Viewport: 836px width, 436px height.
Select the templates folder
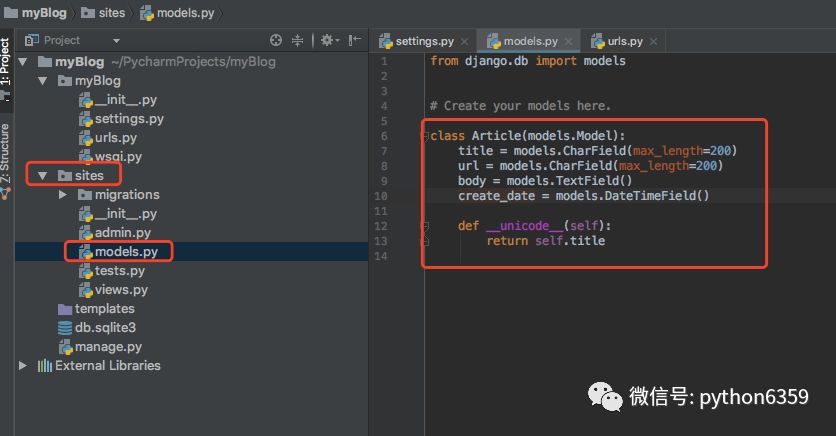104,309
